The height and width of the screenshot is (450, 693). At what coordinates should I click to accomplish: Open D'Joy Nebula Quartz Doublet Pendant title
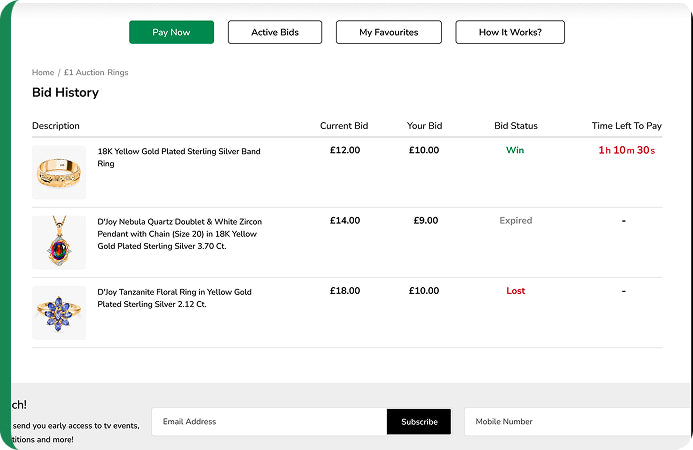[x=179, y=234]
